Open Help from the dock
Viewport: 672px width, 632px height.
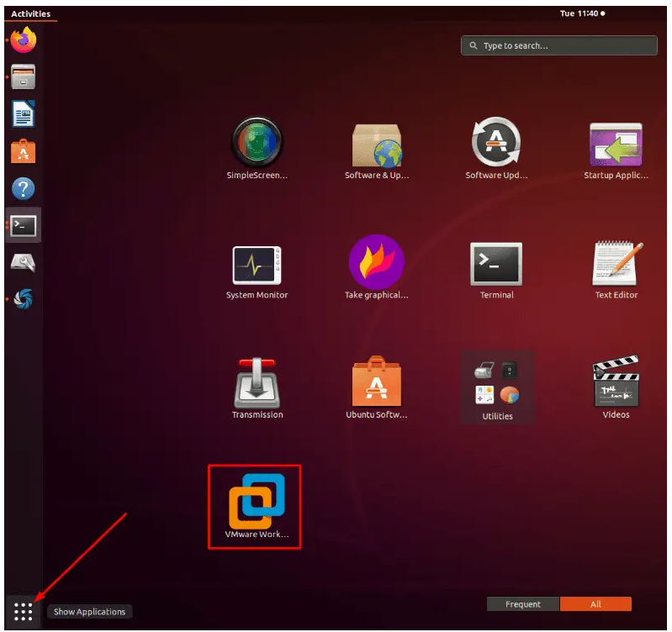pos(24,188)
